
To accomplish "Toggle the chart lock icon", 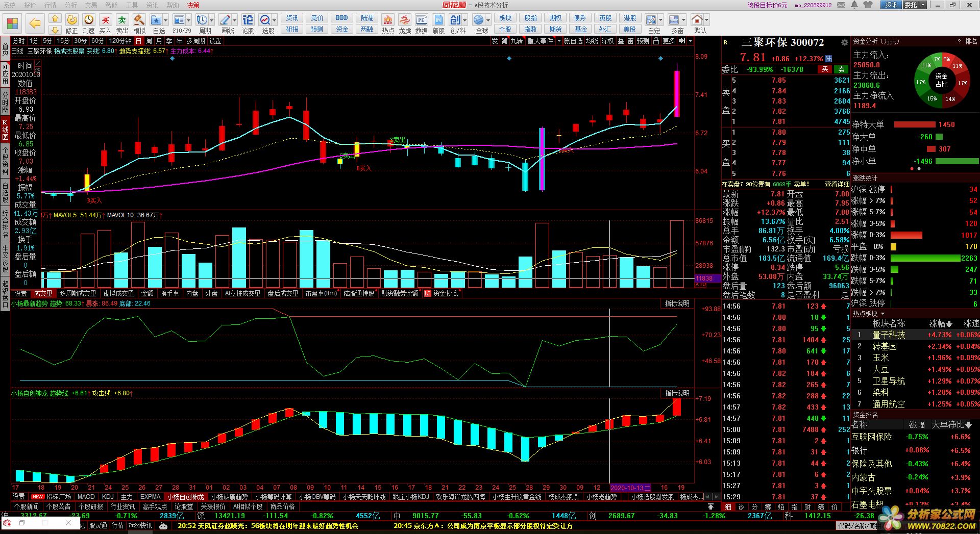I will pos(656,41).
